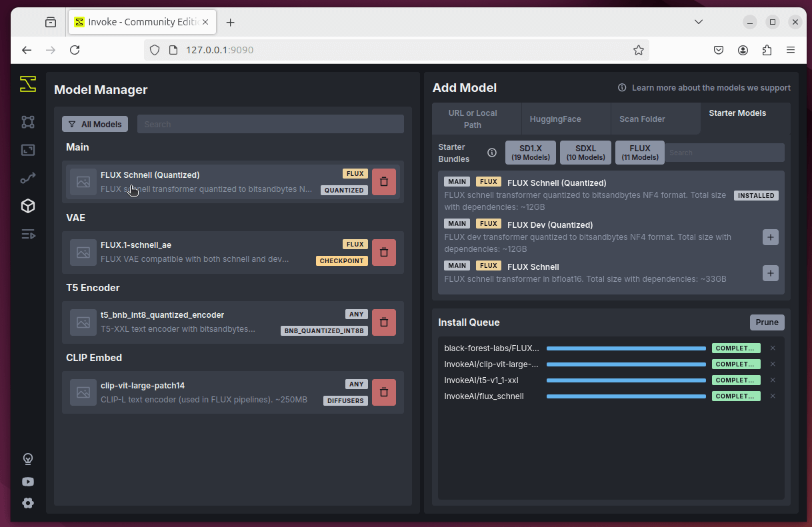Select the FLUX Schnell (Quantized) model name
This screenshot has width=812, height=527.
pos(150,175)
